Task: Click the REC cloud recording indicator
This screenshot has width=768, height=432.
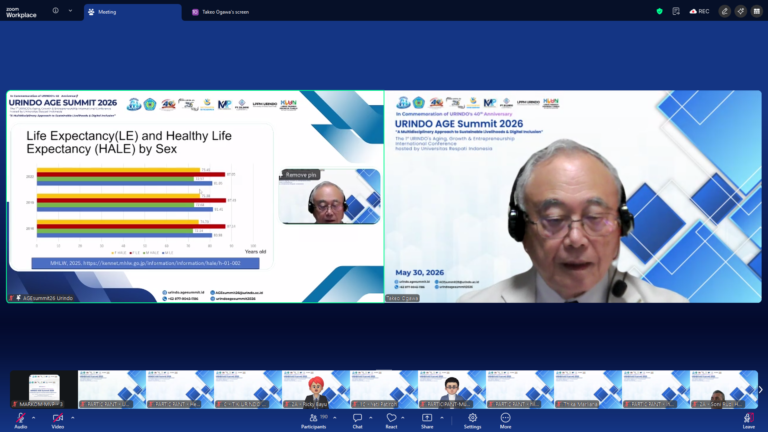Action: (699, 11)
